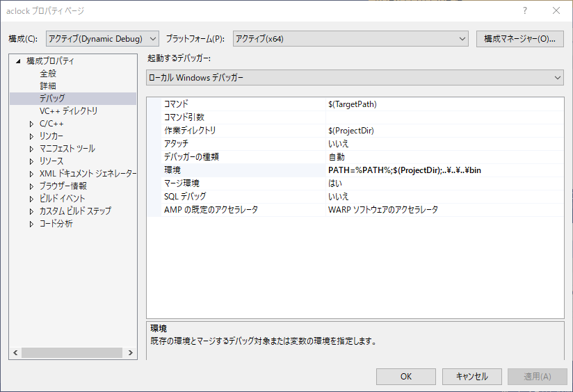Click the 環境 PATH value field

pyautogui.click(x=444, y=170)
